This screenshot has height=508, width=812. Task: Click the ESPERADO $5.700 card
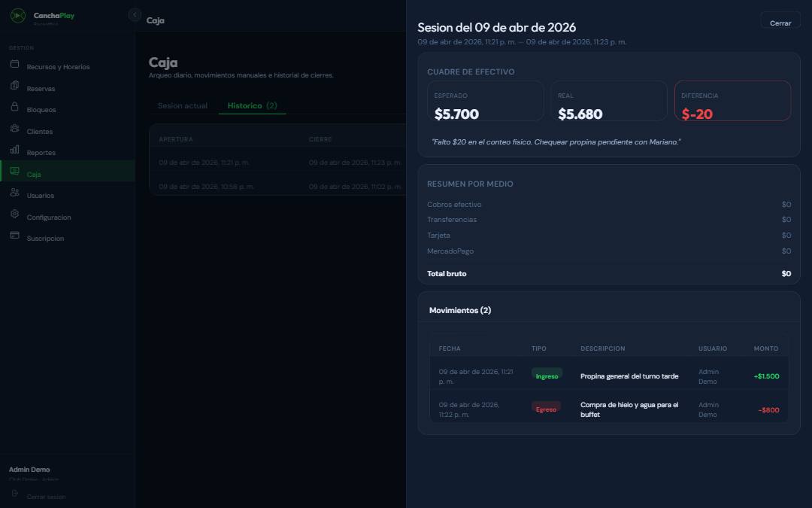click(x=486, y=101)
